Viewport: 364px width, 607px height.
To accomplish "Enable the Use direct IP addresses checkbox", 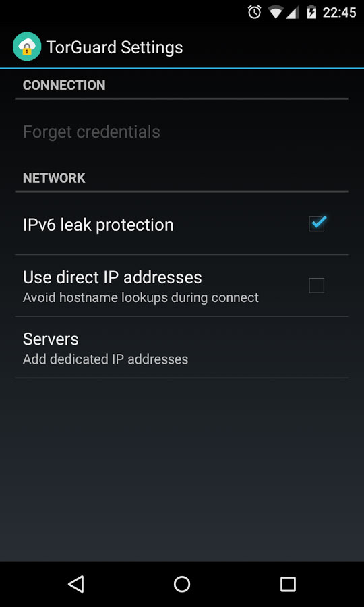I will 316,285.
